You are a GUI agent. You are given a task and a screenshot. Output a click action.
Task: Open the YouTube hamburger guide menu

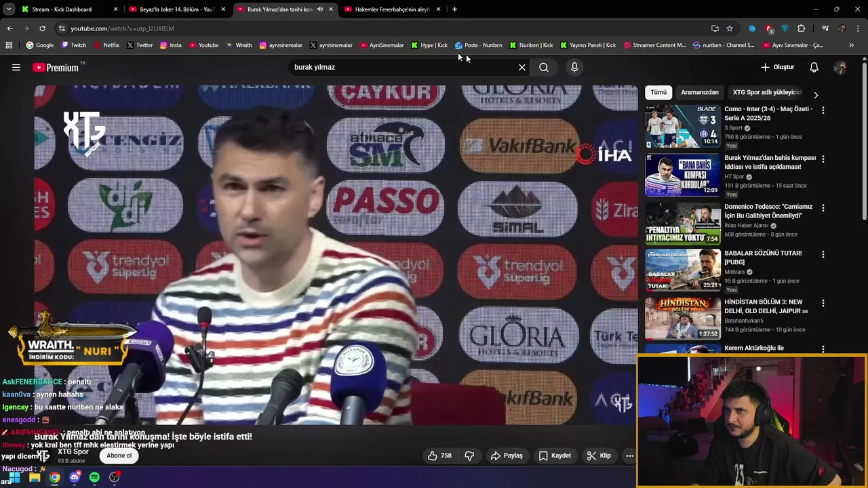coord(16,67)
